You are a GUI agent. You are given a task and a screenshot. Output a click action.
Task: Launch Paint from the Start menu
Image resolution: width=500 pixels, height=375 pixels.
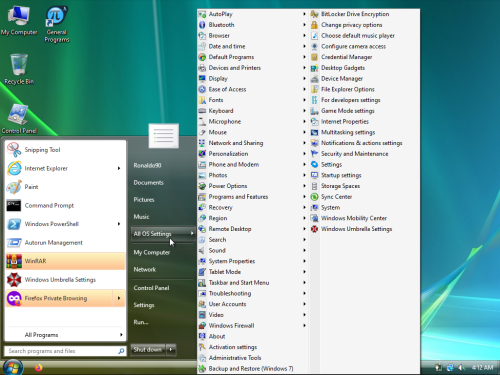65,187
